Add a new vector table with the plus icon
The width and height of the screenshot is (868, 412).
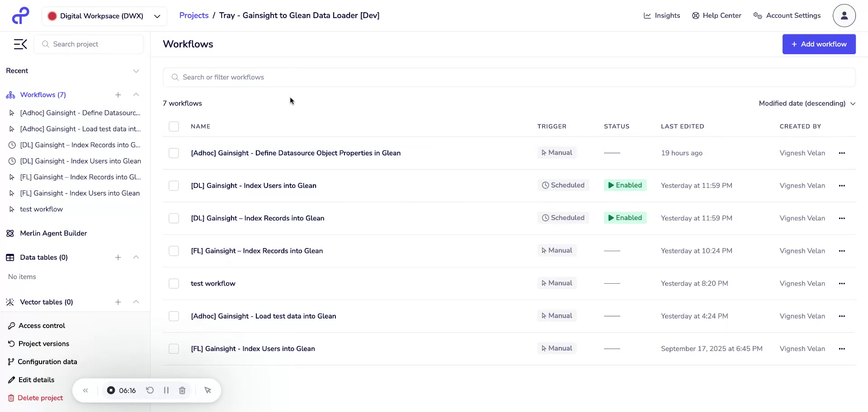pyautogui.click(x=118, y=302)
